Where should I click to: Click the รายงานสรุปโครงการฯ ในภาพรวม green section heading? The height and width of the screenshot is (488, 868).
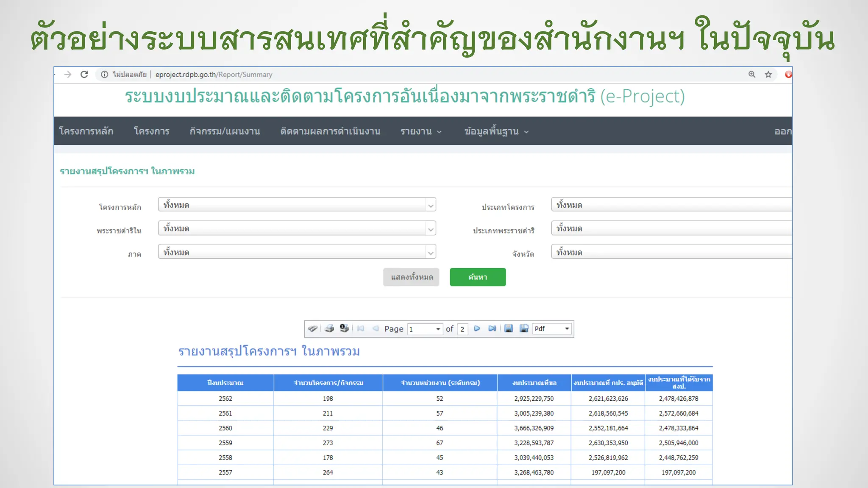pos(127,171)
